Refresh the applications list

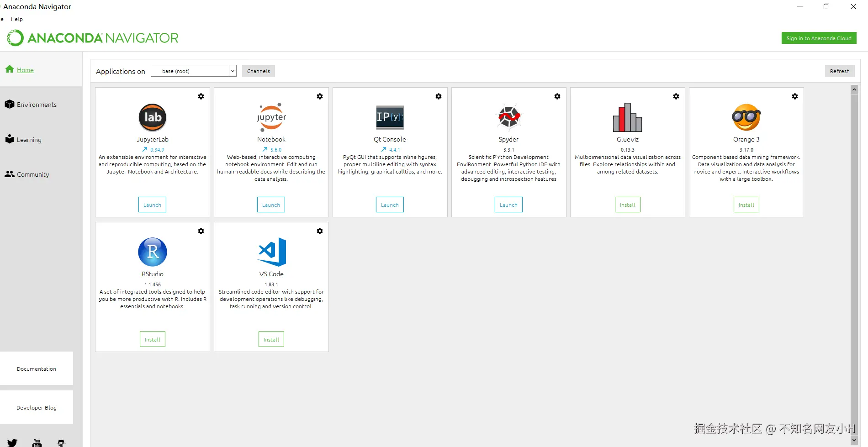click(840, 71)
